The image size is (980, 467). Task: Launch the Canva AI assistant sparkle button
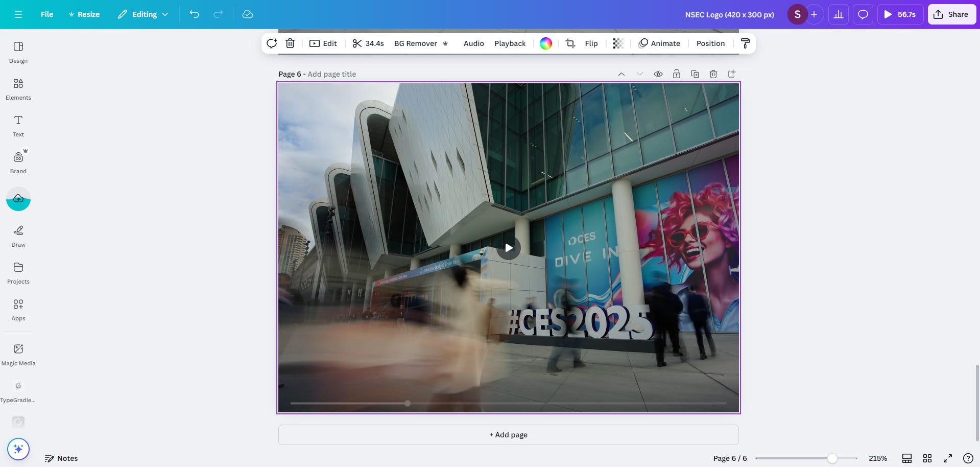click(18, 449)
